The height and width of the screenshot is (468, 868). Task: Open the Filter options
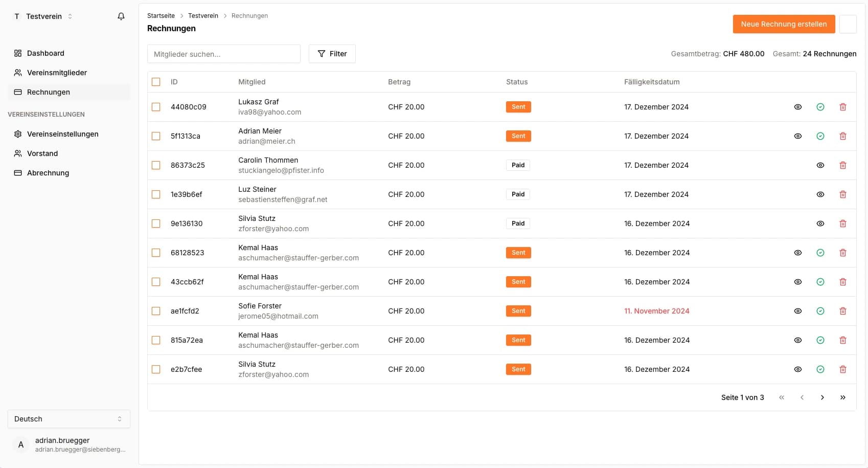[332, 54]
